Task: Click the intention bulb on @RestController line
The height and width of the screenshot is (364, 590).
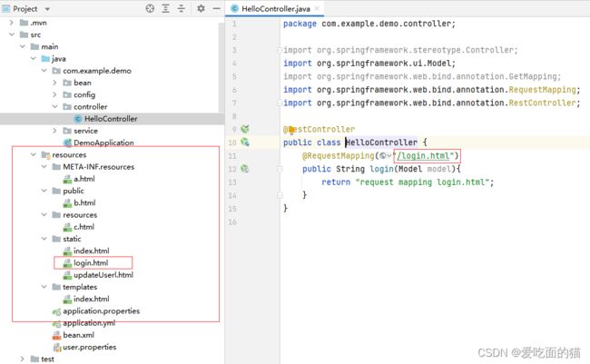Action: coord(291,130)
